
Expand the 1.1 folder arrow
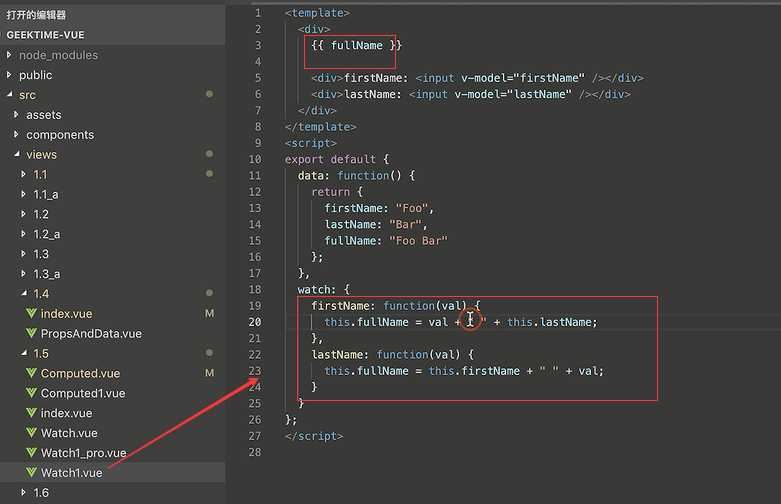(23, 174)
